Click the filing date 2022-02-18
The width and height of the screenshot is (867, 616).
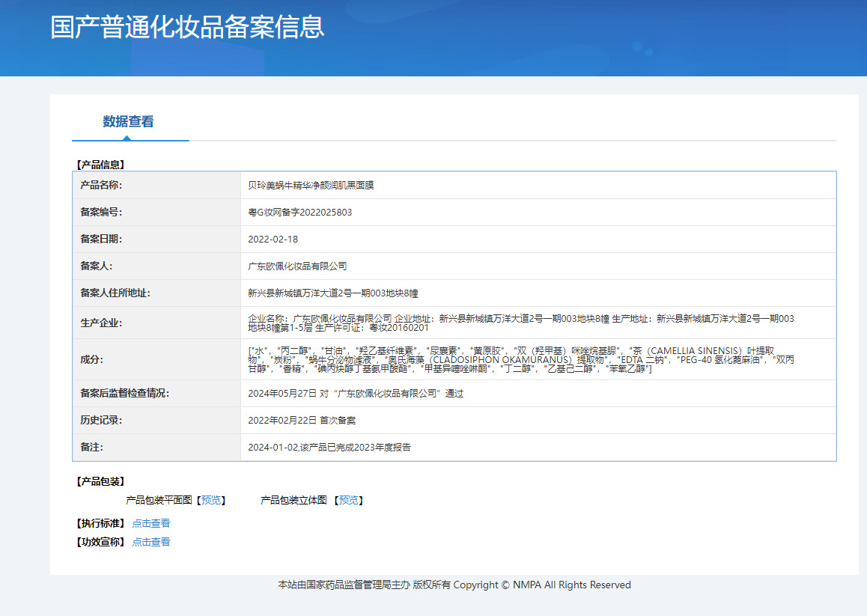click(273, 239)
